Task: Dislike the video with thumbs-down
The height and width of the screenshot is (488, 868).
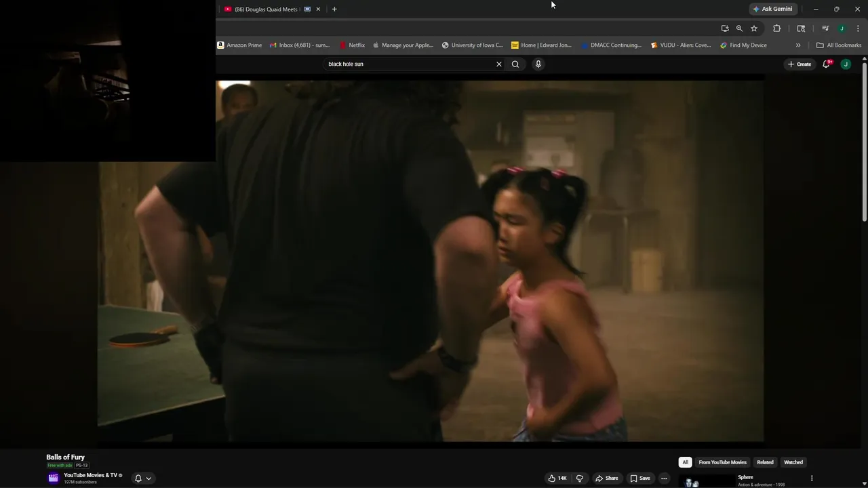Action: (580, 478)
